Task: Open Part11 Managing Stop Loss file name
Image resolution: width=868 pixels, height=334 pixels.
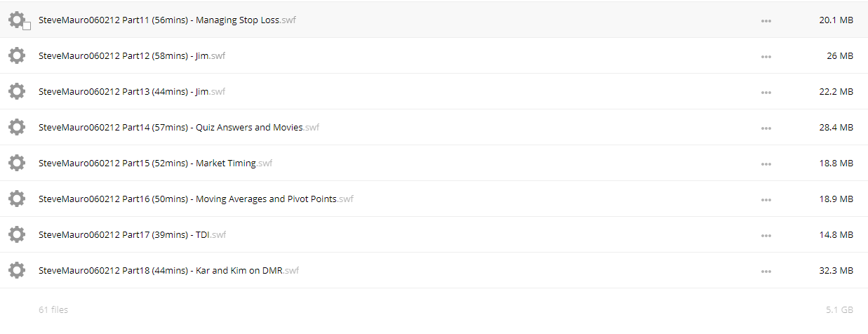Action: 167,20
